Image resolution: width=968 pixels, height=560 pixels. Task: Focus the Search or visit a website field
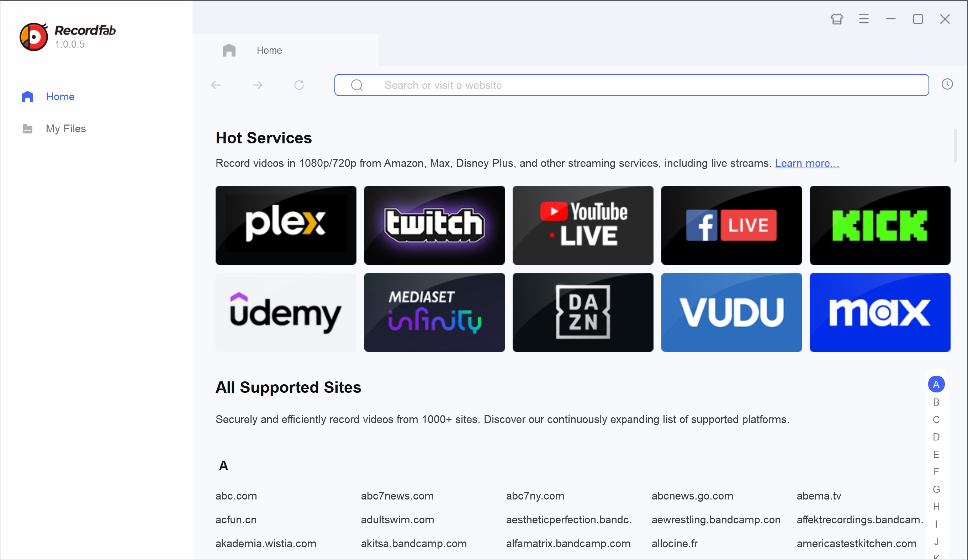point(631,85)
